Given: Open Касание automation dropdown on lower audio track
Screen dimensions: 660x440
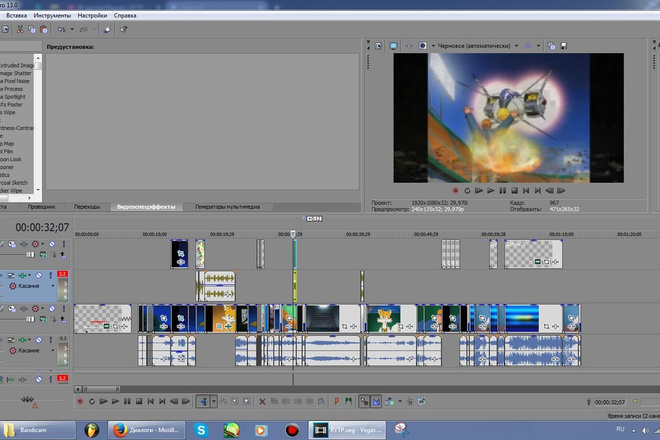Looking at the screenshot, I should tap(53, 350).
